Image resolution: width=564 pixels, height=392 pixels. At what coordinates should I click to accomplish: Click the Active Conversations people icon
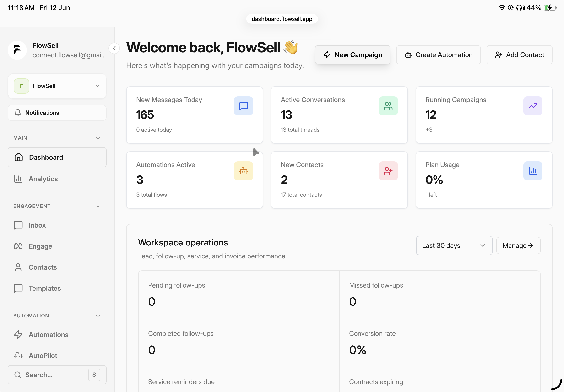[388, 106]
